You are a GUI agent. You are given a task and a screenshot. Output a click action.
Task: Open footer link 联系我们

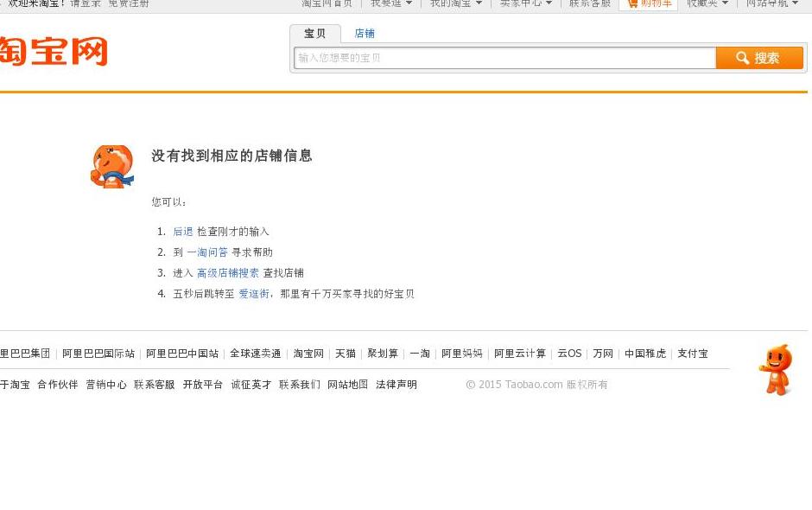pos(300,385)
